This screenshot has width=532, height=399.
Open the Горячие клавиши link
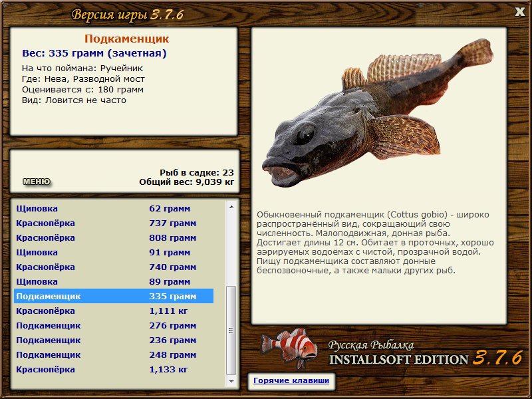click(291, 380)
